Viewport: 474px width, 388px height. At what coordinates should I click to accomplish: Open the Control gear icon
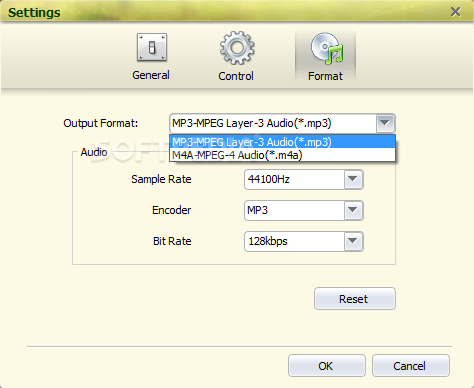tap(237, 48)
